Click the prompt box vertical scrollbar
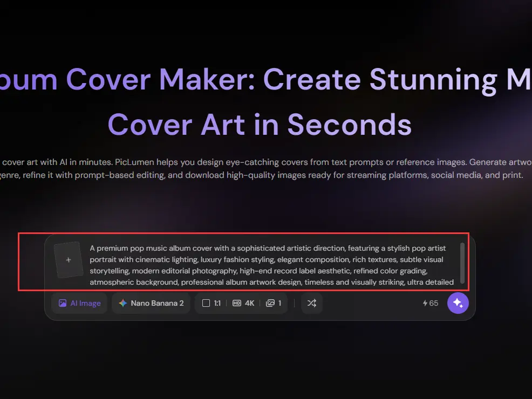This screenshot has width=532, height=399. [x=462, y=263]
